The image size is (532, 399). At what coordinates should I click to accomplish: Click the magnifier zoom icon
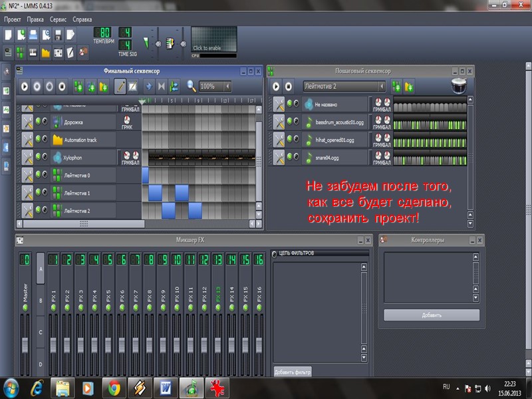point(192,86)
